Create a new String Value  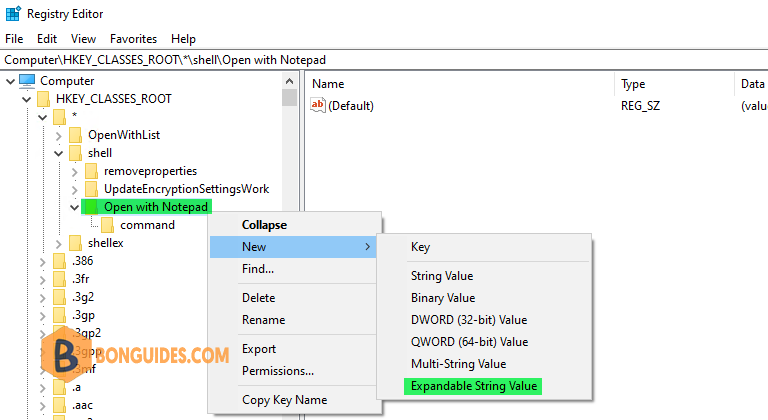click(x=484, y=276)
